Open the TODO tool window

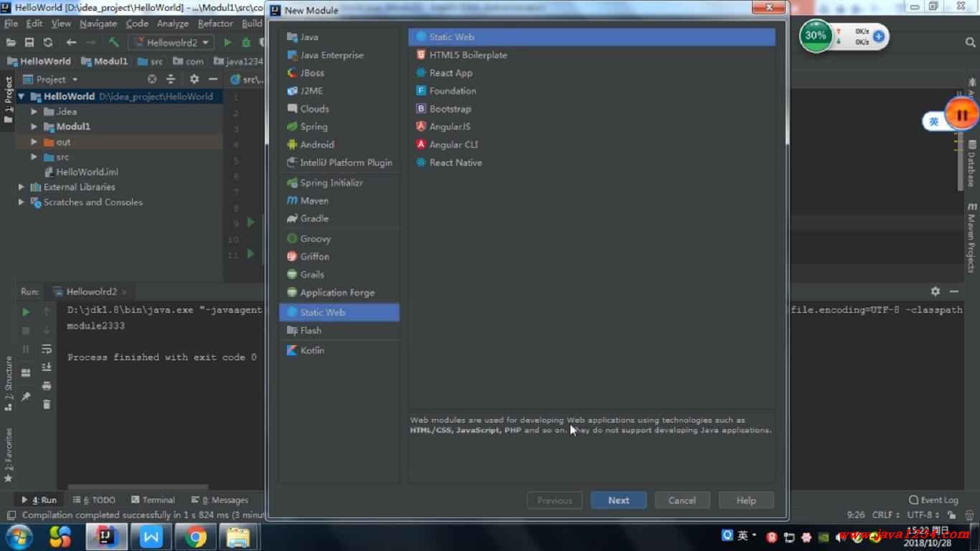click(x=93, y=500)
